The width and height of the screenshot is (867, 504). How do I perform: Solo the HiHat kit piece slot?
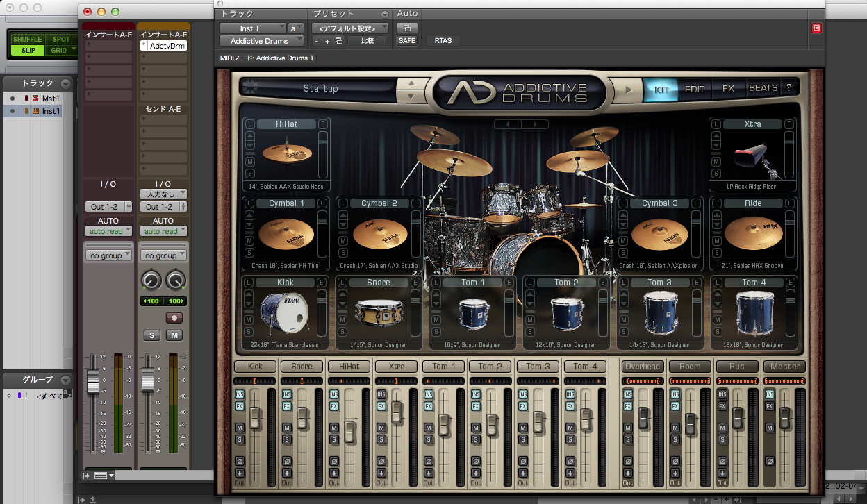coord(250,173)
